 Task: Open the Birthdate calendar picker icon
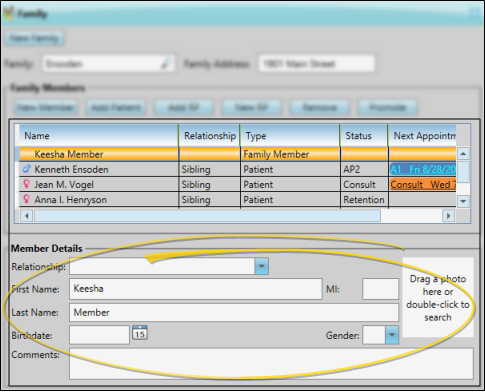[140, 333]
